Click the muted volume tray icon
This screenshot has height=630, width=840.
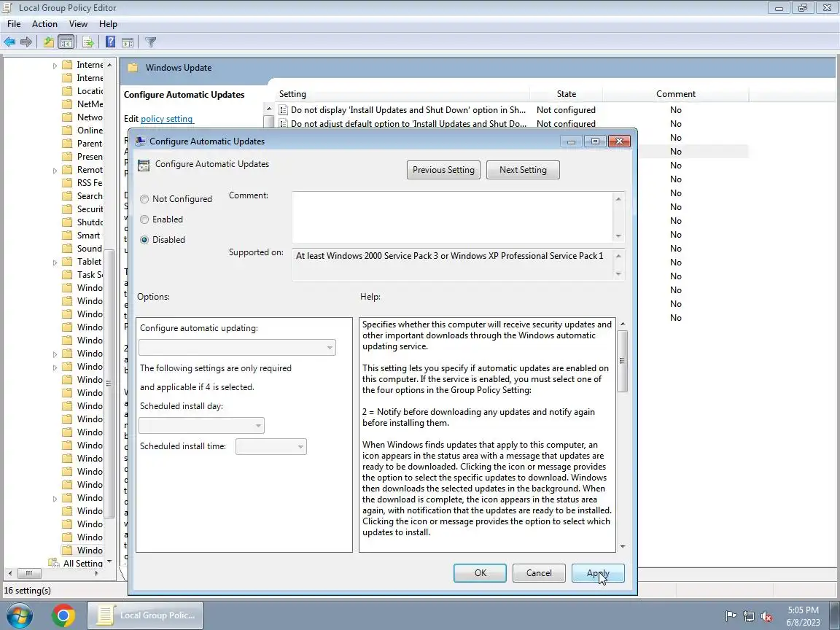coord(766,616)
